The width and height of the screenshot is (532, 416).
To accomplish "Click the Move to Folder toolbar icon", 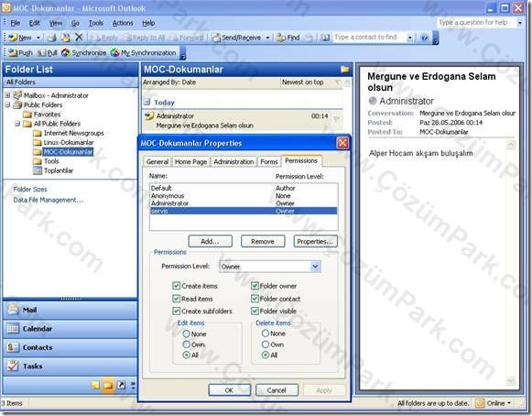I will 66,38.
